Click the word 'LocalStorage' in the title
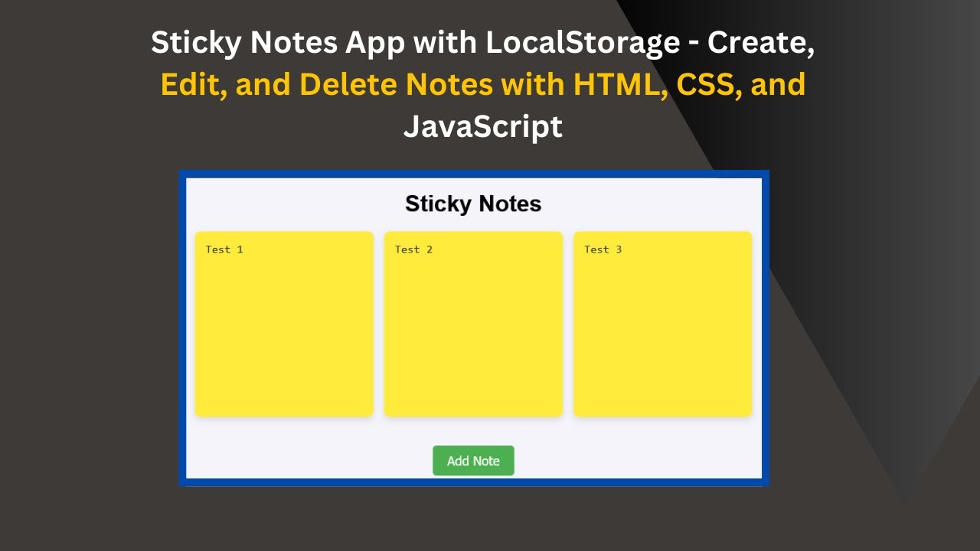Image resolution: width=980 pixels, height=551 pixels. pos(582,44)
